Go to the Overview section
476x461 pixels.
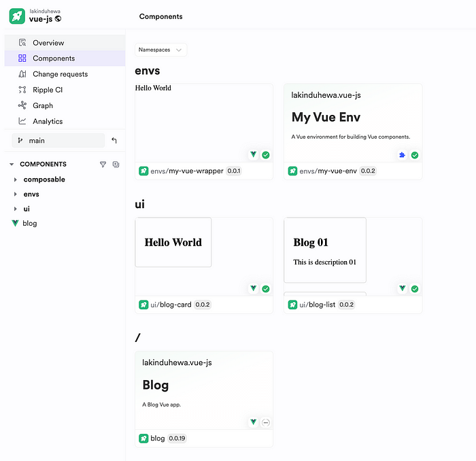65,42
